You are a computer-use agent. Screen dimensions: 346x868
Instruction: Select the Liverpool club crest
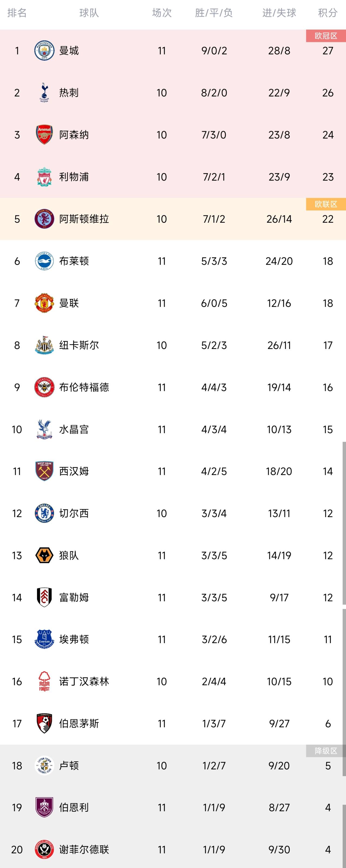point(44,177)
